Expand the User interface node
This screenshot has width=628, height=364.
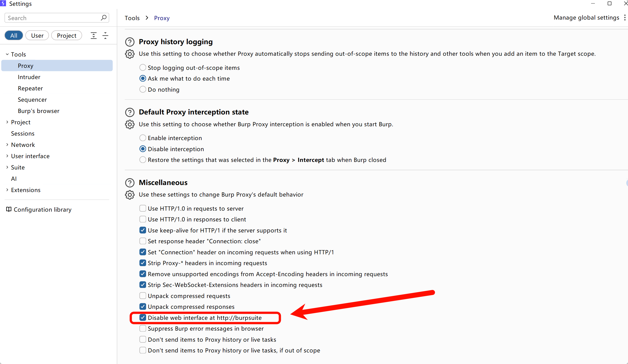pos(7,156)
